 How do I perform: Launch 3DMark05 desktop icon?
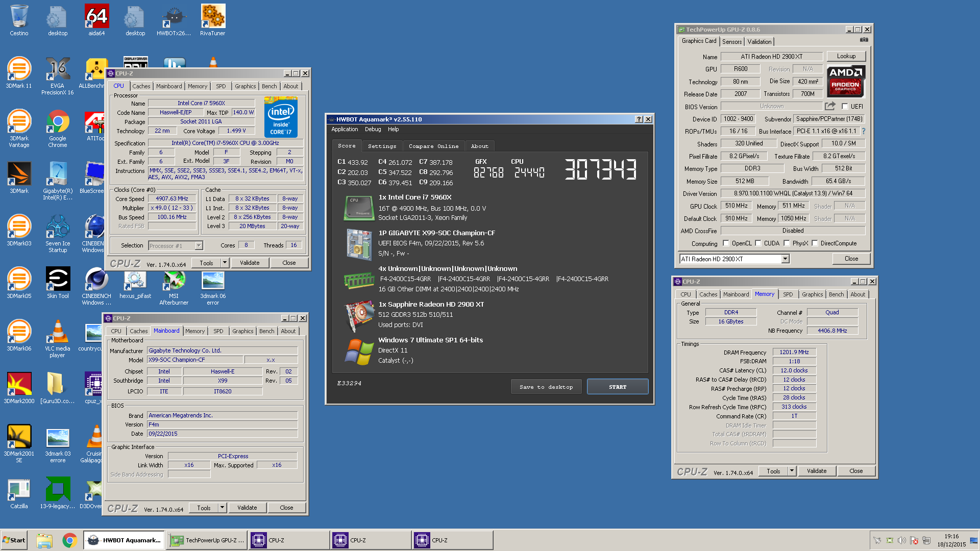[x=19, y=283]
